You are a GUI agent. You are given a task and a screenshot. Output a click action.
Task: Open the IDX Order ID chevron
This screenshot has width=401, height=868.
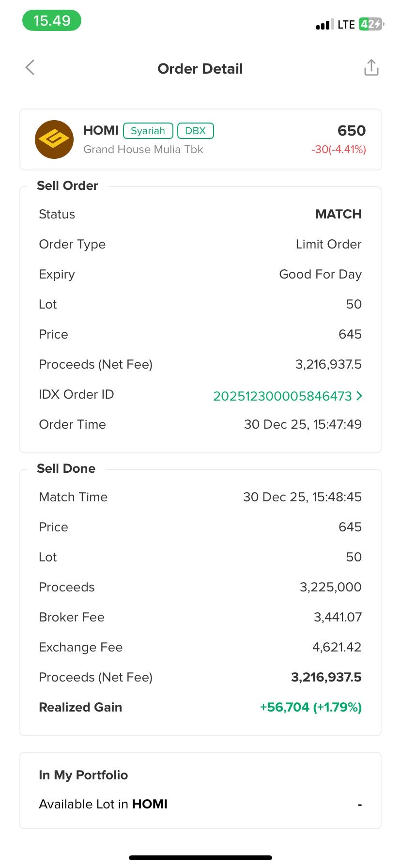(x=359, y=396)
